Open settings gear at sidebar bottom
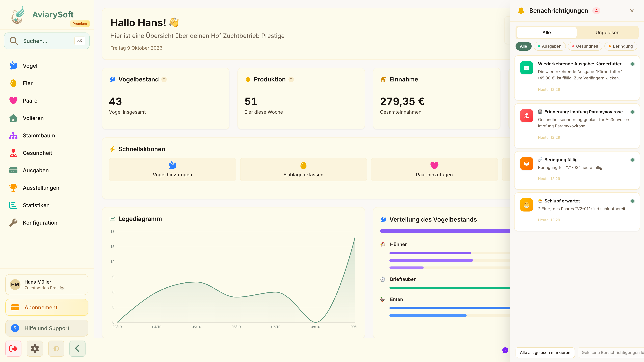 (x=35, y=348)
